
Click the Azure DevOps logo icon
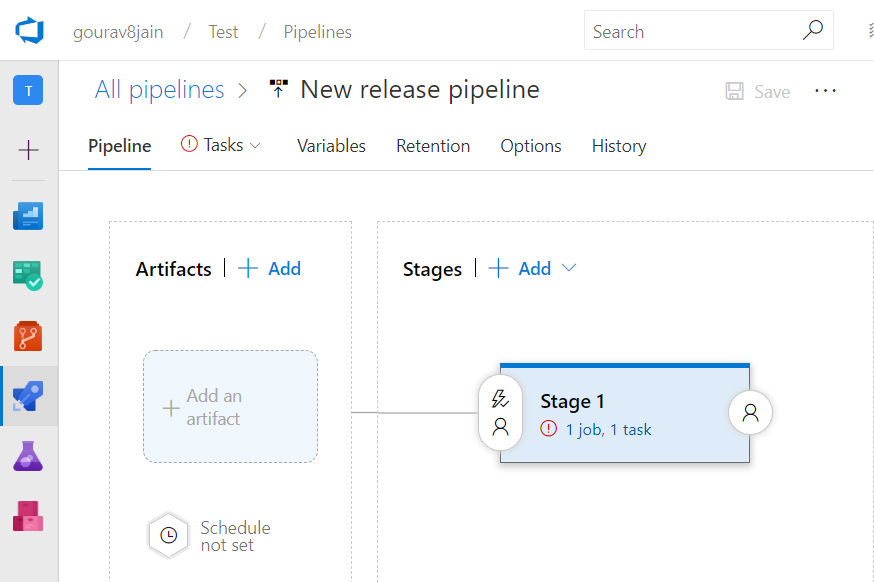pyautogui.click(x=29, y=31)
